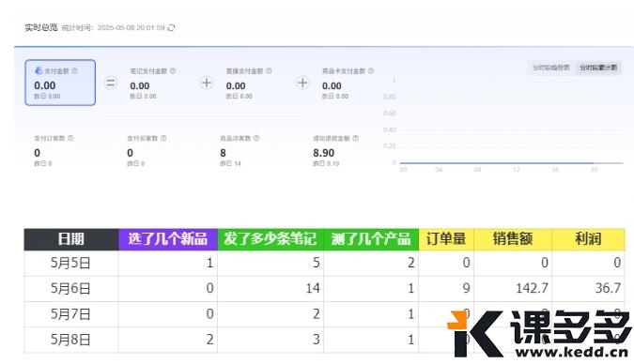Image resolution: width=634 pixels, height=364 pixels.
Task: Switch to the 分时段累计图 chart tab
Action: [x=598, y=68]
